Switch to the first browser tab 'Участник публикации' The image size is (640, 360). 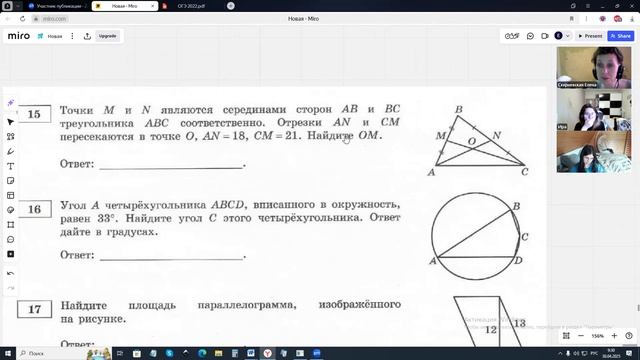tap(58, 6)
